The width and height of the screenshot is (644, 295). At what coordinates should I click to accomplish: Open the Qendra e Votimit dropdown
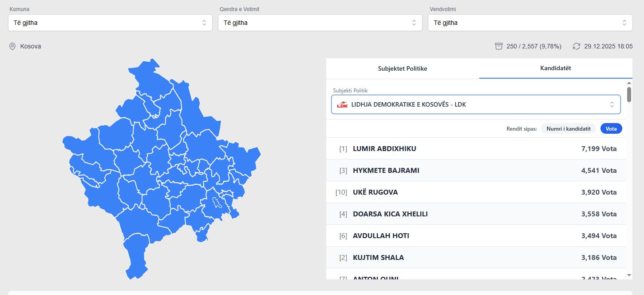(320, 23)
